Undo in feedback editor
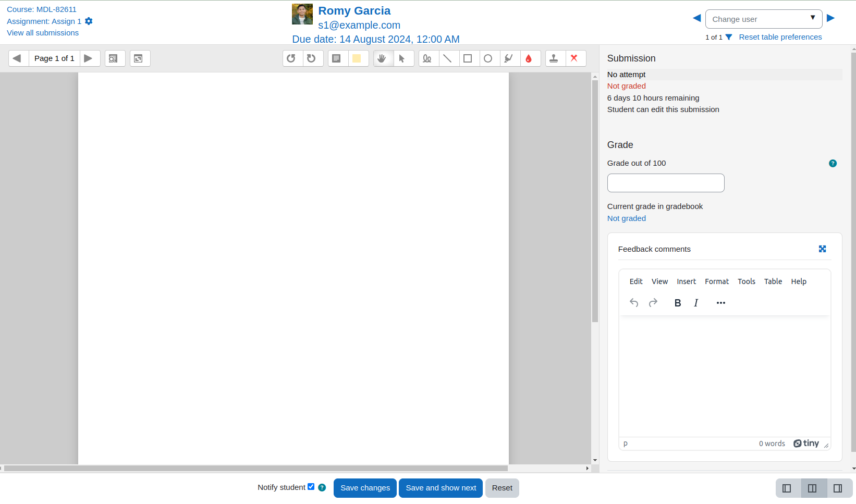Image resolution: width=856 pixels, height=504 pixels. tap(634, 303)
